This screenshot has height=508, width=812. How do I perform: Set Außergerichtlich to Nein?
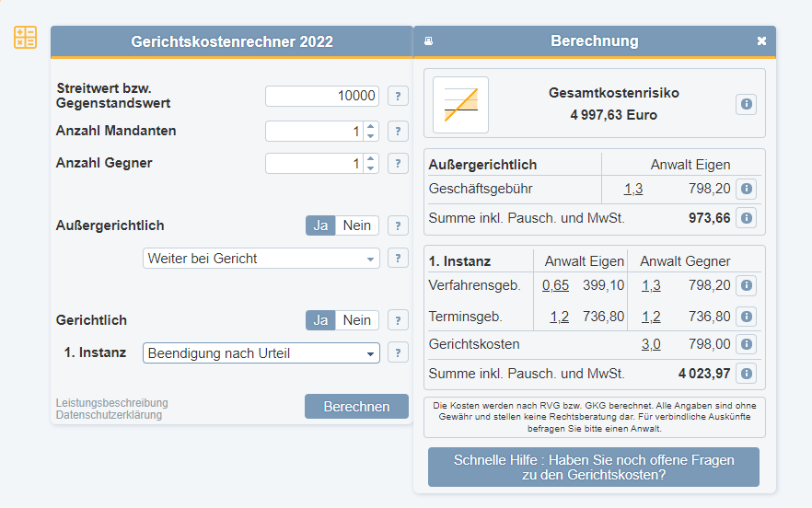pyautogui.click(x=357, y=225)
